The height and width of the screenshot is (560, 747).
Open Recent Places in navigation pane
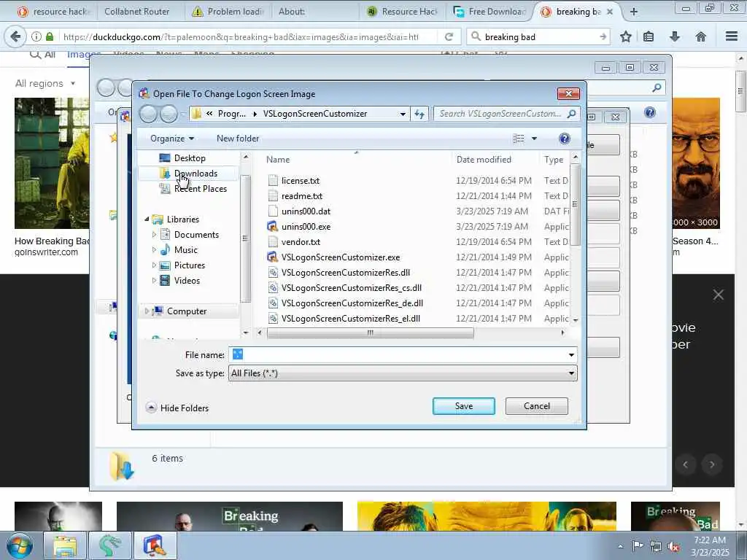(x=200, y=189)
